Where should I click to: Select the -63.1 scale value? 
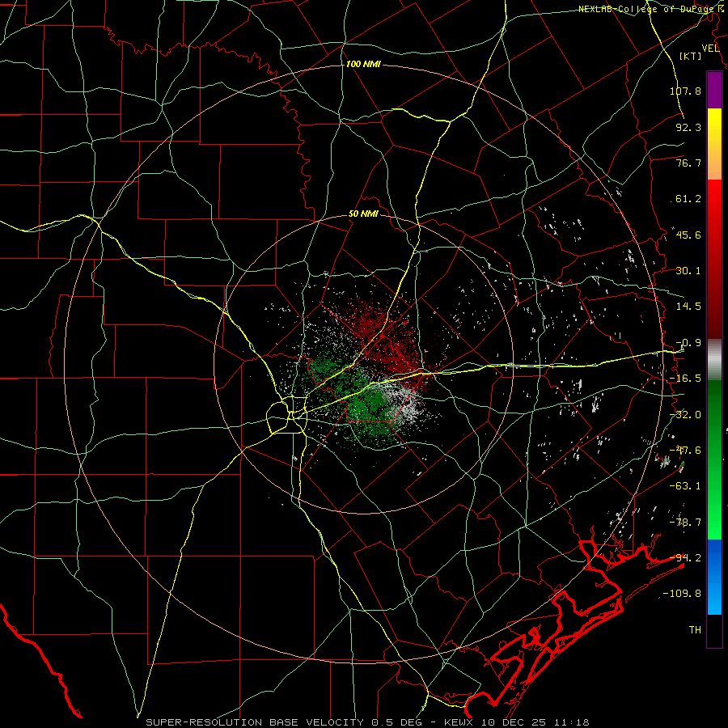pyautogui.click(x=685, y=486)
